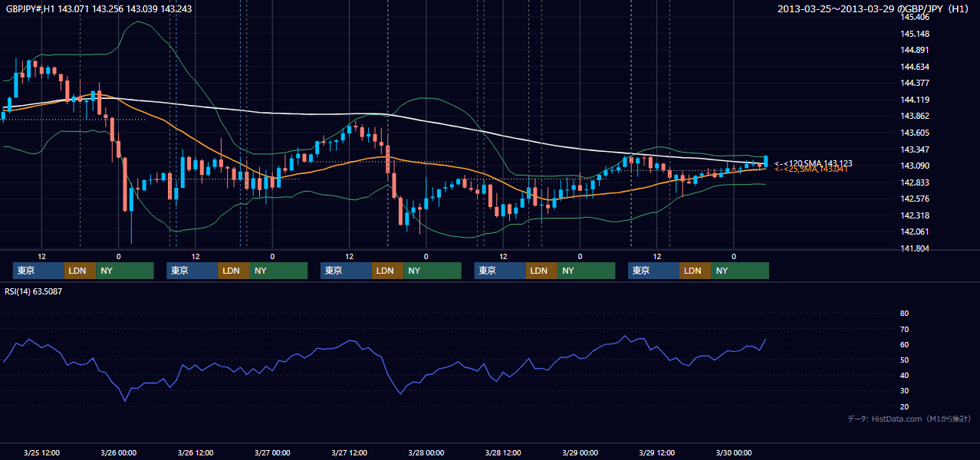This screenshot has height=460, width=980.
Task: Click price axis value 143.090
Action: pyautogui.click(x=915, y=166)
